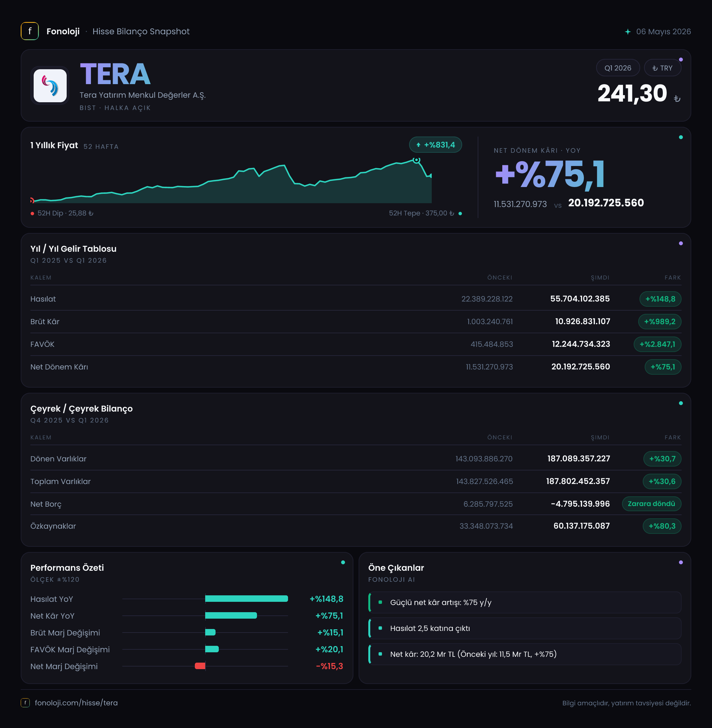Click the 'Güçlü net kâr artışı' highlight card
This screenshot has height=728, width=712.
[525, 602]
